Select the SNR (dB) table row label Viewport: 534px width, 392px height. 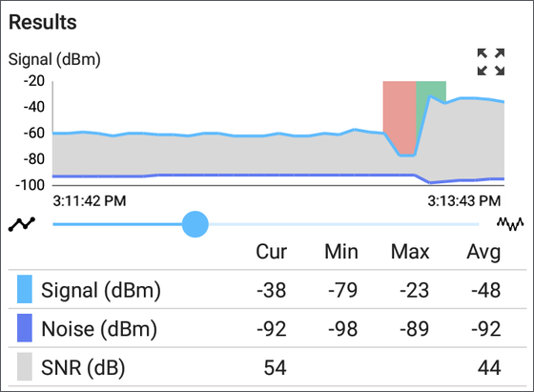click(x=83, y=368)
